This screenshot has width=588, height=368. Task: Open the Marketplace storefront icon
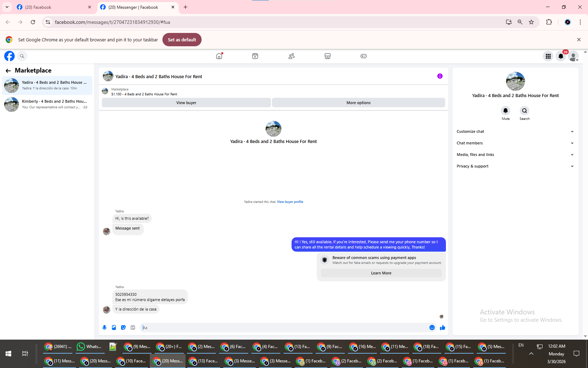point(328,56)
